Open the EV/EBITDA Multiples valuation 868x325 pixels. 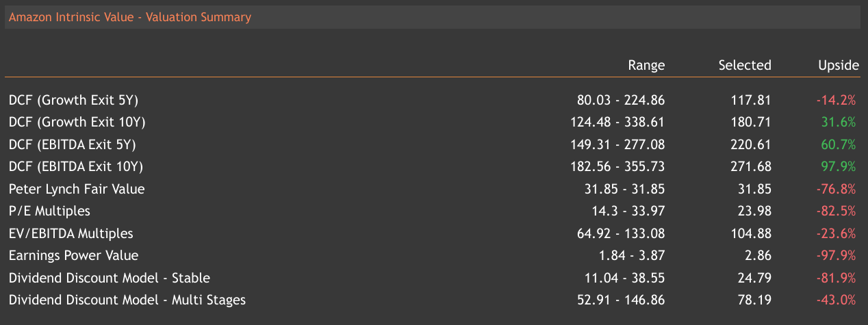71,233
